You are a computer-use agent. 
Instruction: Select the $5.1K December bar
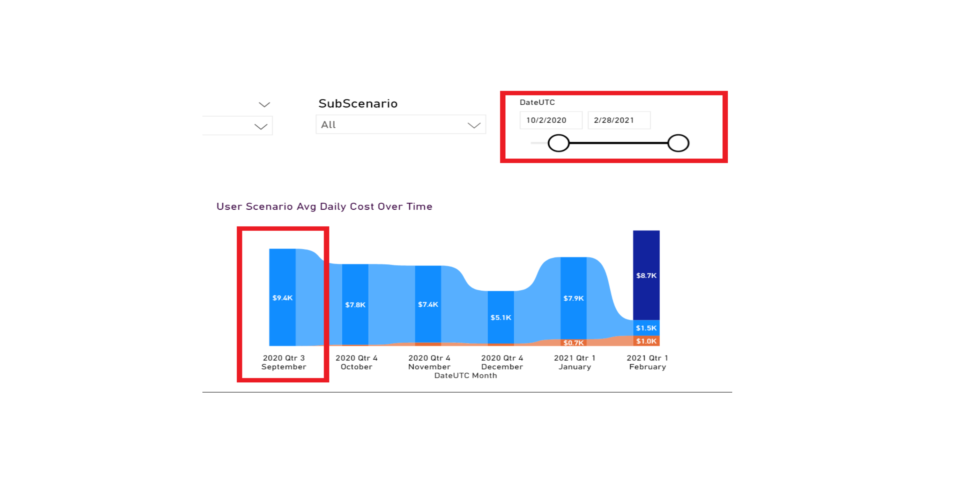(x=501, y=317)
